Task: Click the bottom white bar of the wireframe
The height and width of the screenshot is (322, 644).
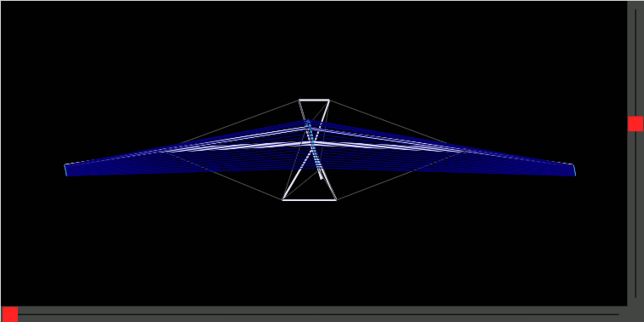Action: click(310, 200)
